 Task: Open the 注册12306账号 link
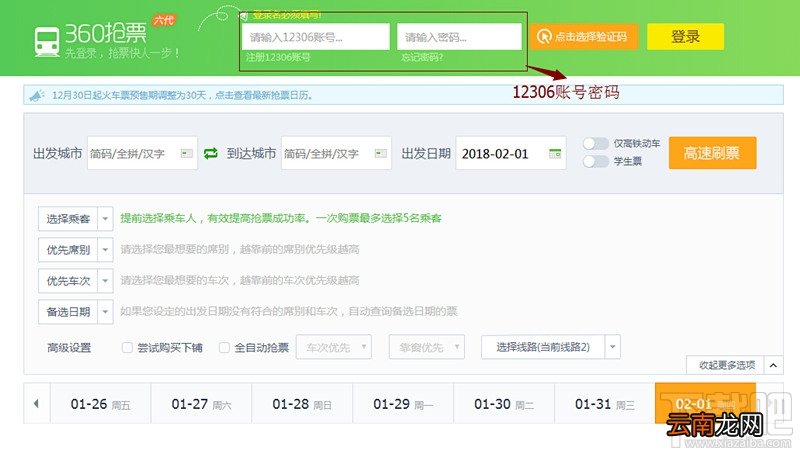(x=278, y=57)
